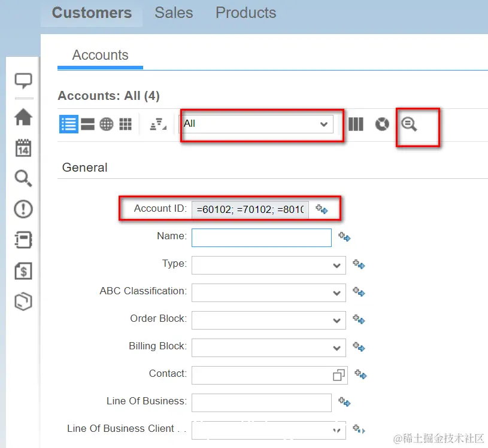Image resolution: width=488 pixels, height=448 pixels.
Task: Switch to list view icon
Action: [69, 124]
